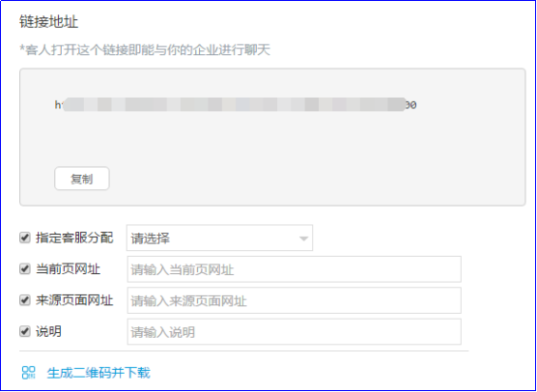Uncheck the 指定客服分配 checkbox
537x392 pixels.
click(25, 238)
